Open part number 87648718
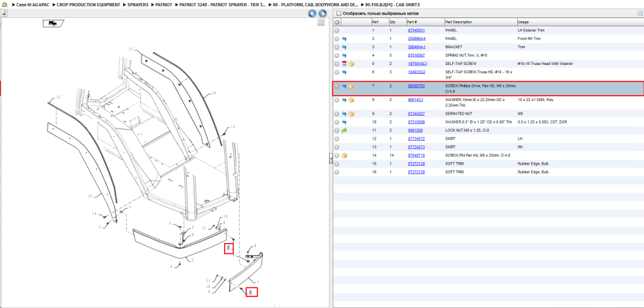The image size is (644, 308). click(416, 156)
